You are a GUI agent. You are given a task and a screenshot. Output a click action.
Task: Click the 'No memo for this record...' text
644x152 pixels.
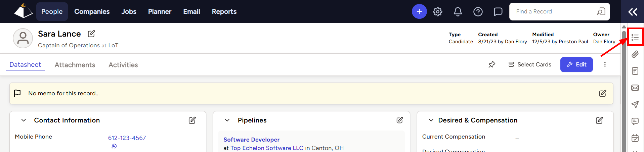(64, 93)
